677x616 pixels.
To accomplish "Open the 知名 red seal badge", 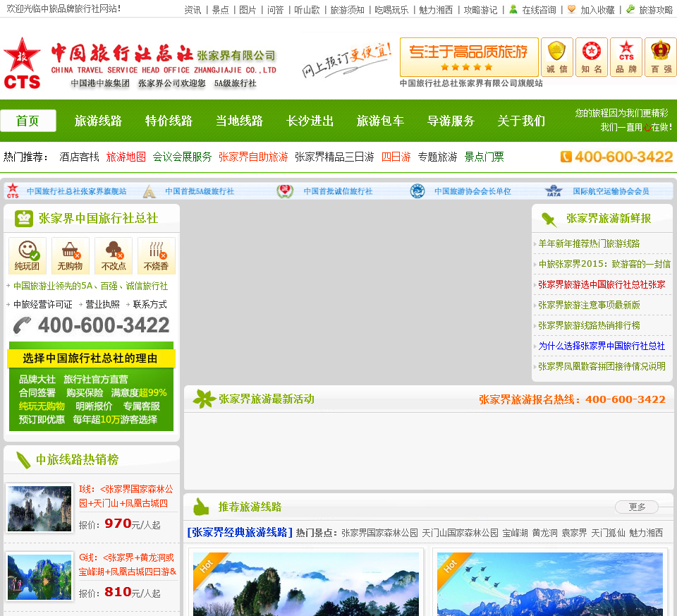I will [592, 57].
